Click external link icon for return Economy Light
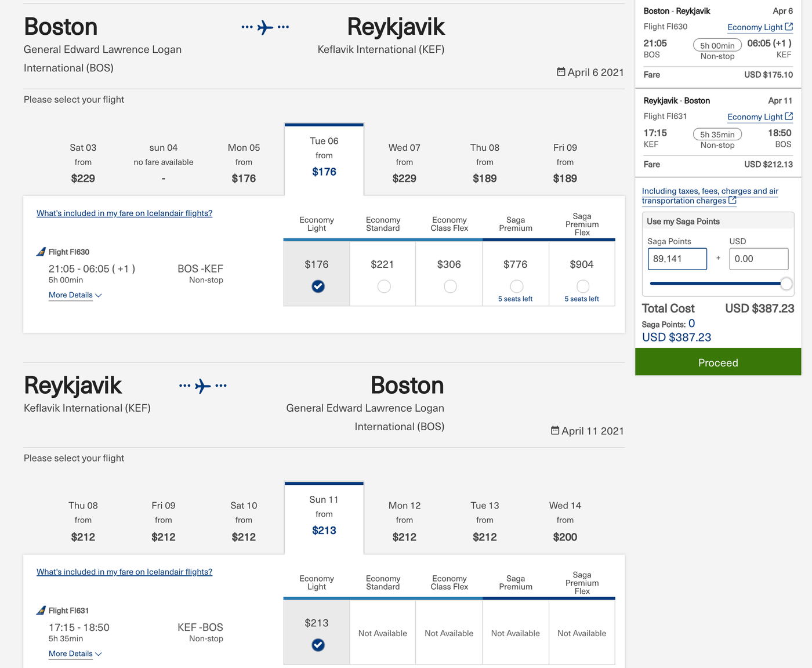Screen dimensions: 812x668 789,117
